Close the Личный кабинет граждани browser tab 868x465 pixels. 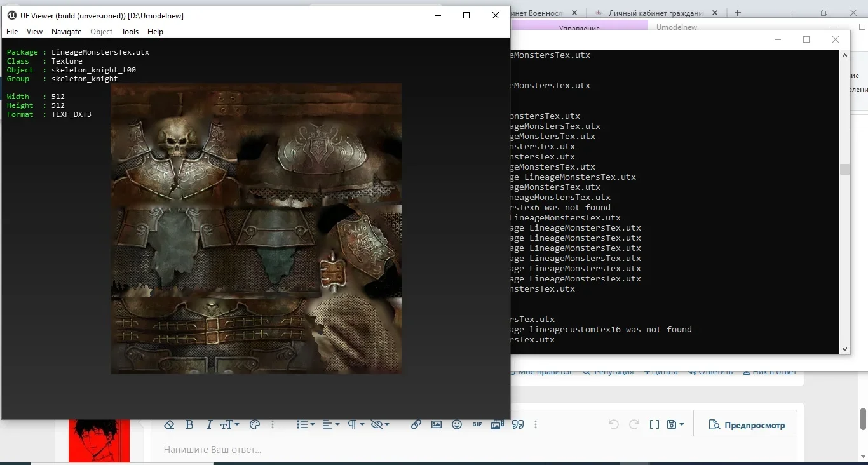pos(715,13)
